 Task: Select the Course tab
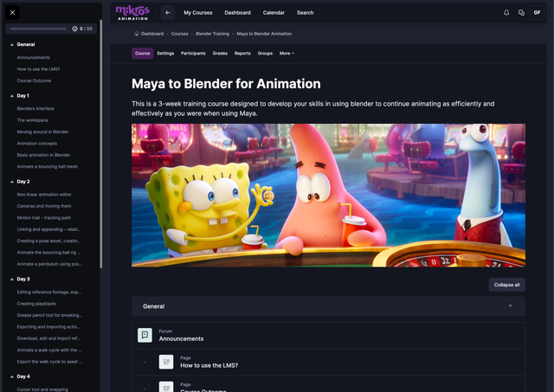point(142,54)
